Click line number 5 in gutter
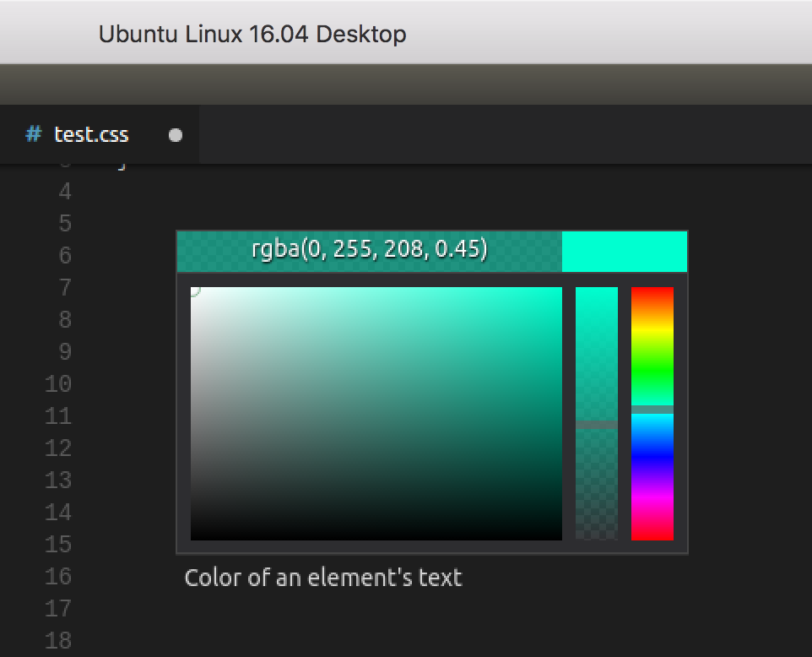The width and height of the screenshot is (812, 657). click(x=65, y=224)
